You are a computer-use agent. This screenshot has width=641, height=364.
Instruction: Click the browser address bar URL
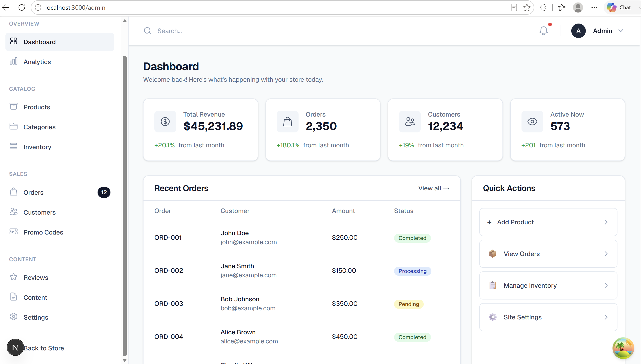[75, 7]
